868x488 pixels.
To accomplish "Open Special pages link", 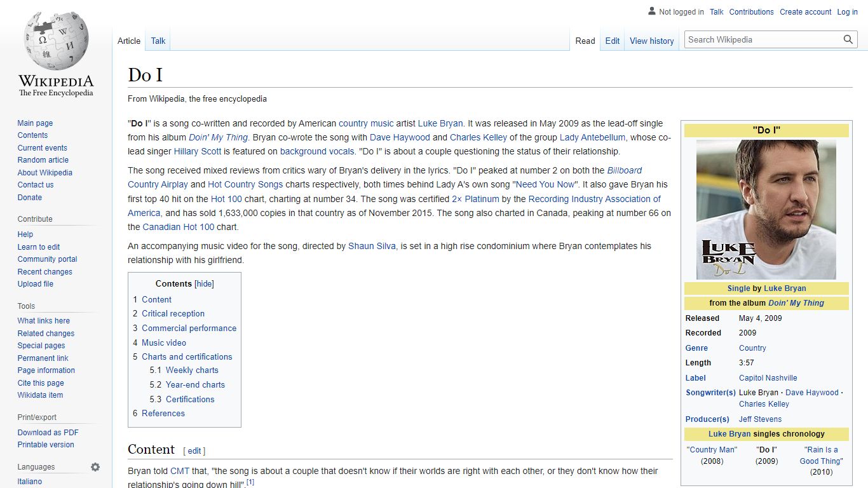I will [x=41, y=346].
